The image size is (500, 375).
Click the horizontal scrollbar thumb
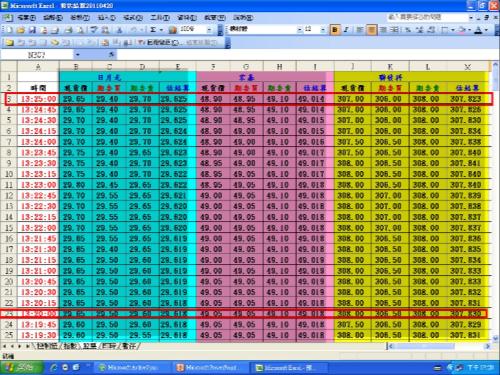pos(424,346)
